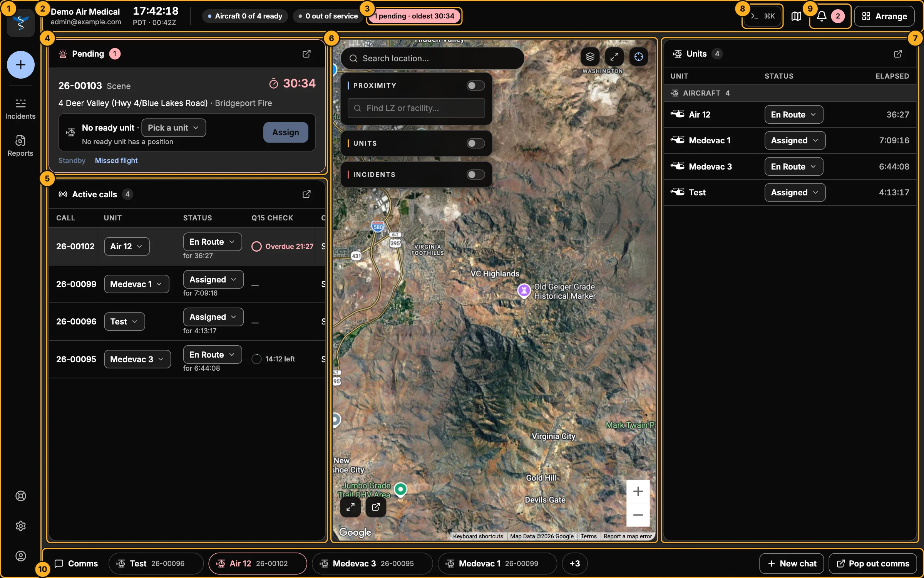Open the user account icon in sidebar
Viewport: 924px width, 578px height.
pyautogui.click(x=21, y=556)
